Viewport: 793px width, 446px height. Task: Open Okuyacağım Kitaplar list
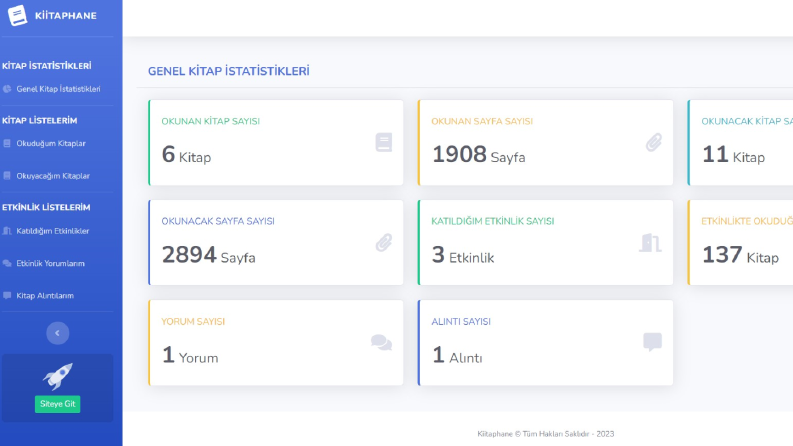pyautogui.click(x=53, y=176)
